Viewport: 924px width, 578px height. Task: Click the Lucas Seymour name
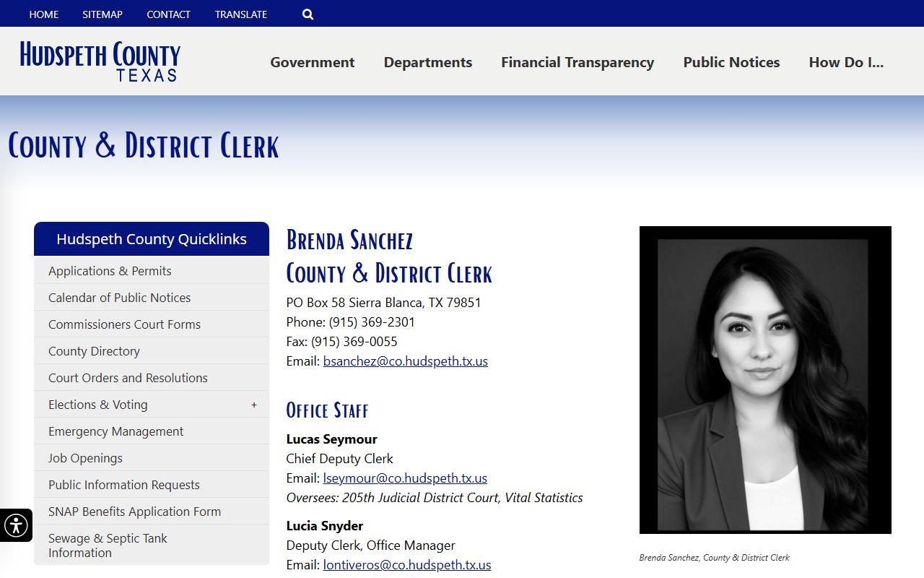pyautogui.click(x=332, y=439)
